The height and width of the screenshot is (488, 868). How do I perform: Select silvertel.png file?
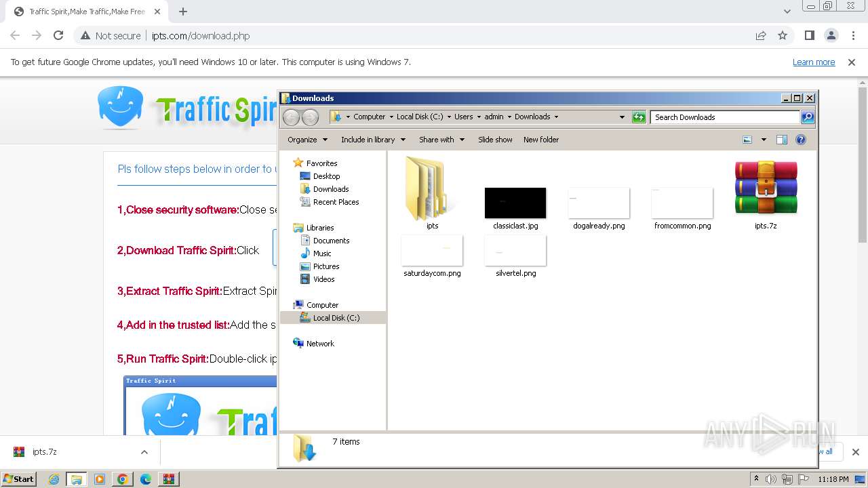point(515,256)
